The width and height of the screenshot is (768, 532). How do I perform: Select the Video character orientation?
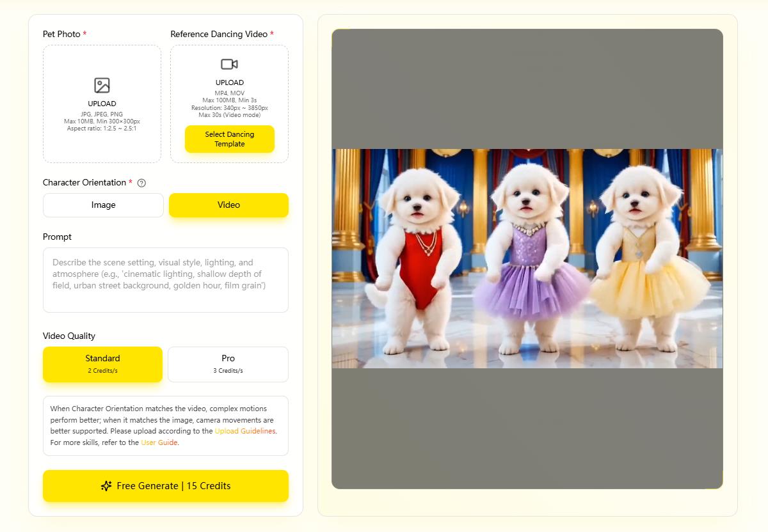point(228,205)
